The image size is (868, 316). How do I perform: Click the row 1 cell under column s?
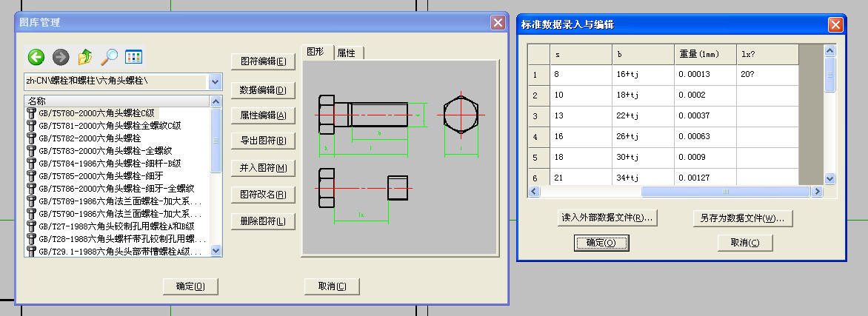579,75
